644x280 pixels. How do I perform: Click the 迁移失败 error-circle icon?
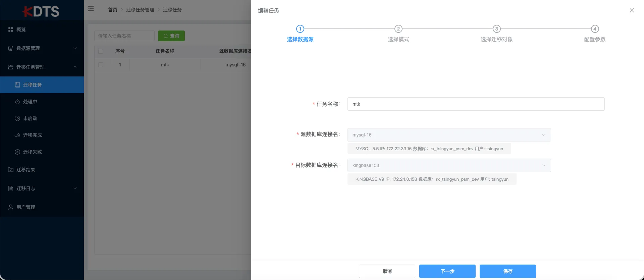click(17, 152)
